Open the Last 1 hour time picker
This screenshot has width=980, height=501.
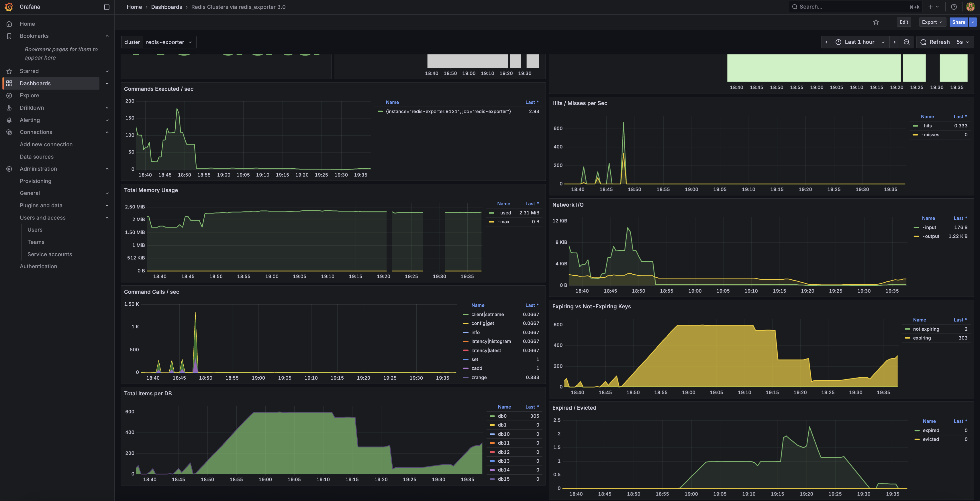859,42
